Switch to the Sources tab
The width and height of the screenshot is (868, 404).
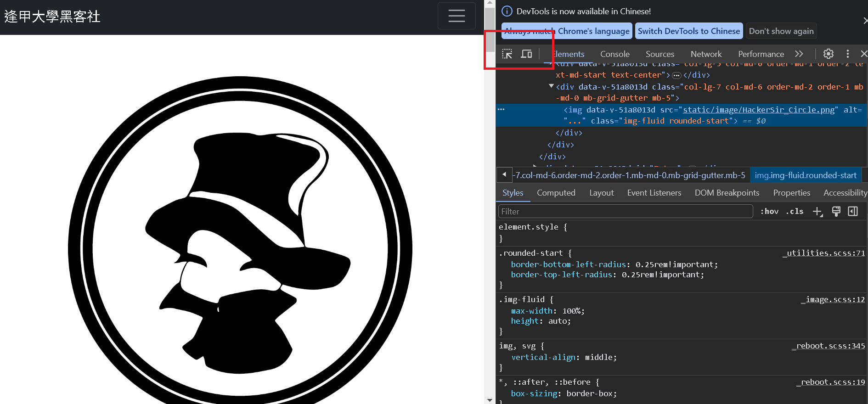pos(659,54)
